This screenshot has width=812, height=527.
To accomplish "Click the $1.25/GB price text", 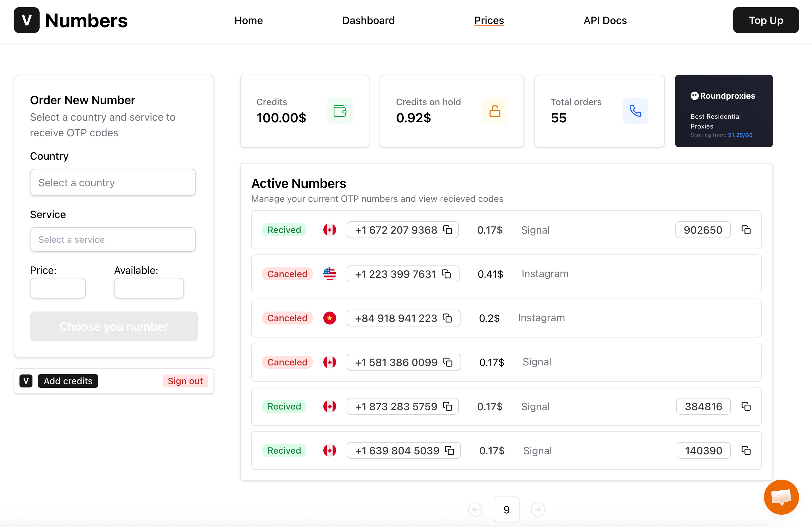I will [740, 135].
